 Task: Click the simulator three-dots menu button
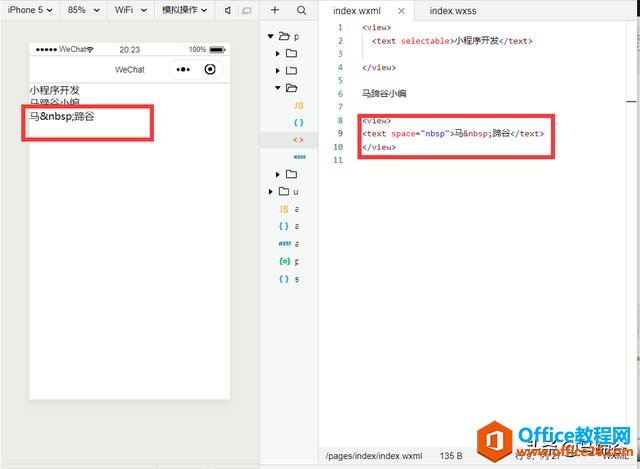[183, 69]
